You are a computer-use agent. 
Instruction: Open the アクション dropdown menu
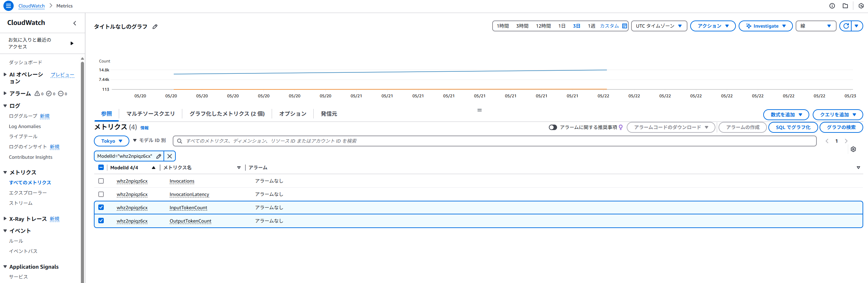[713, 26]
